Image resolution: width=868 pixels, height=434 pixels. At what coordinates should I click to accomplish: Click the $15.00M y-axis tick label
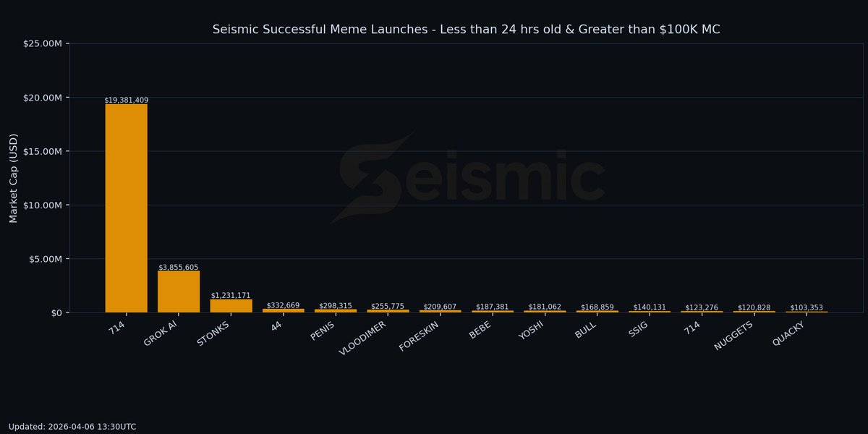[x=43, y=151]
